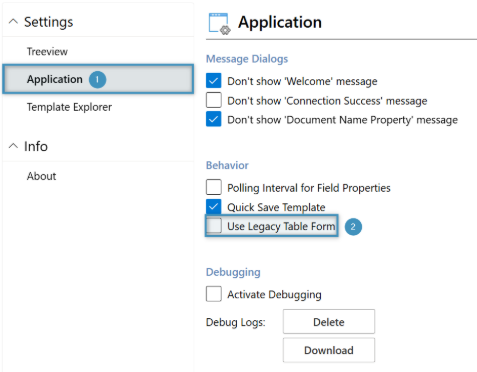Click the Application page title
The height and width of the screenshot is (372, 477).
coord(280,23)
